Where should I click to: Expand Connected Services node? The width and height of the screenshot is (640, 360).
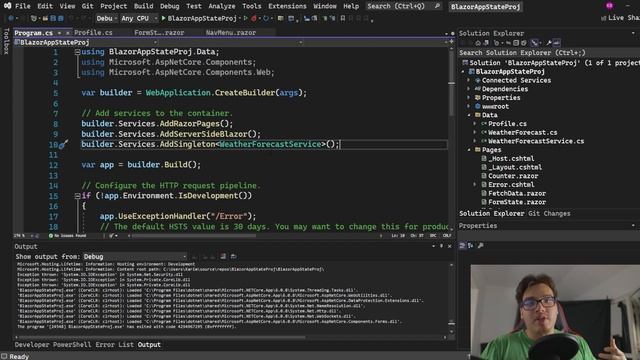pyautogui.click(x=469, y=80)
